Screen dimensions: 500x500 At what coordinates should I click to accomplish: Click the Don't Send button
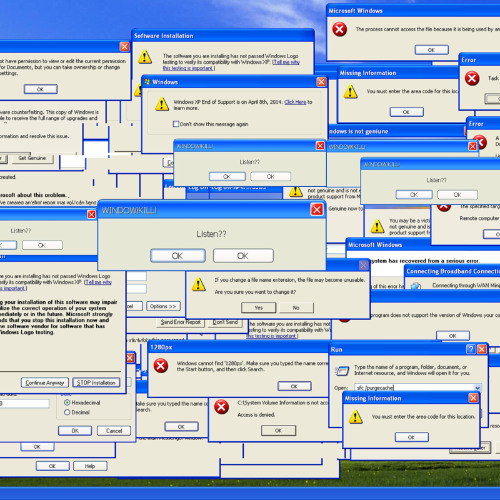pyautogui.click(x=225, y=322)
